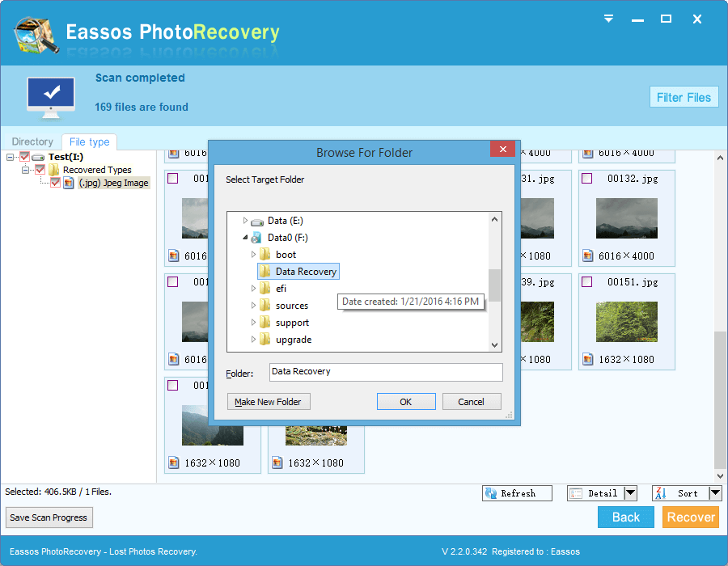728x566 pixels.
Task: Collapse the Test(I:) tree node
Action: [11, 158]
